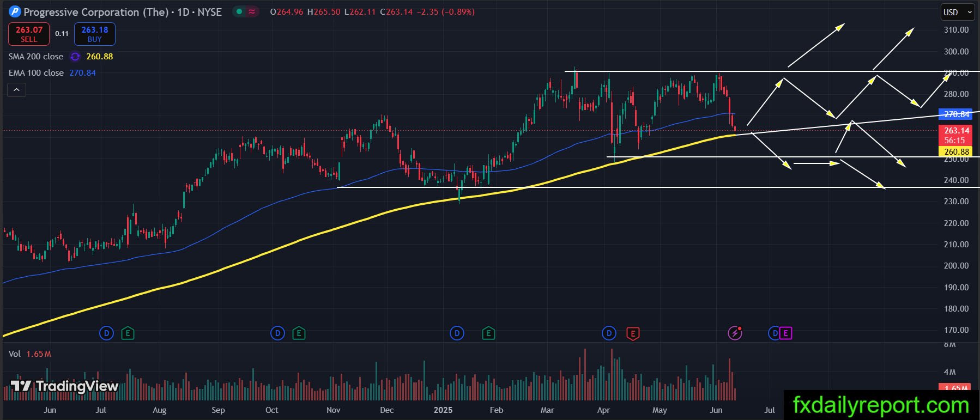This screenshot has width=980, height=420.
Task: Click the 4M volume axis label
Action: click(949, 372)
